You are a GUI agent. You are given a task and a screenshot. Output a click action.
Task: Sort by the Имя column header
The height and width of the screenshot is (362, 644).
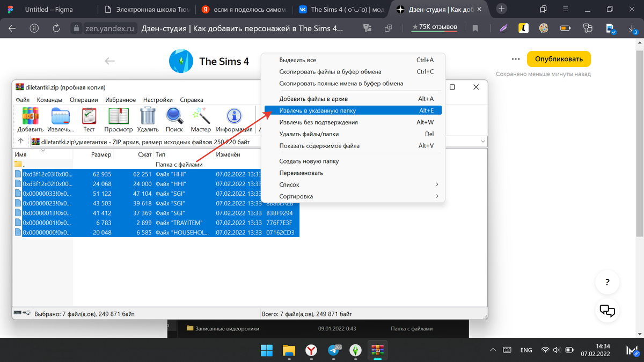coord(21,154)
